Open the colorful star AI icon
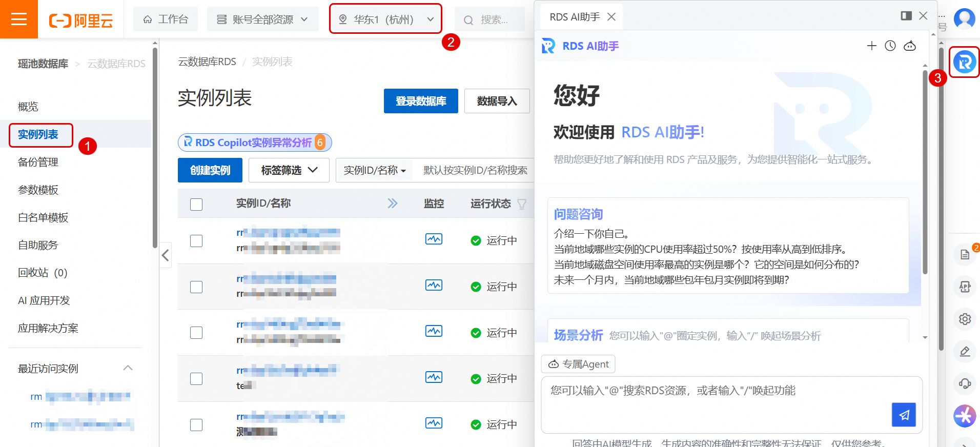 pyautogui.click(x=965, y=416)
